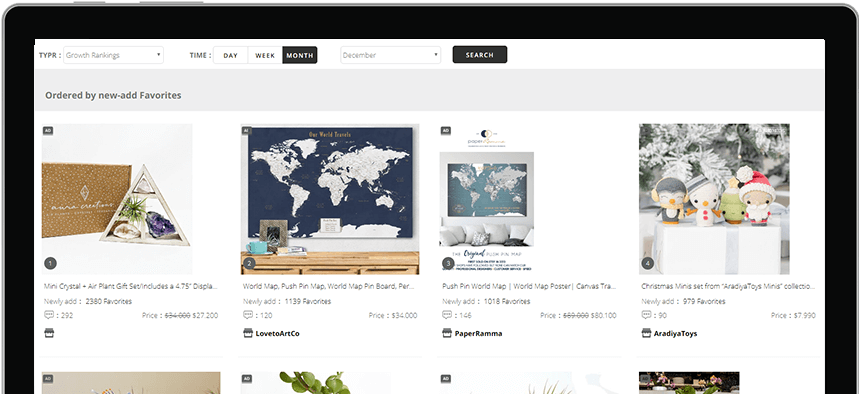
Task: Click the PaperRamma shop icon
Action: pos(447,333)
